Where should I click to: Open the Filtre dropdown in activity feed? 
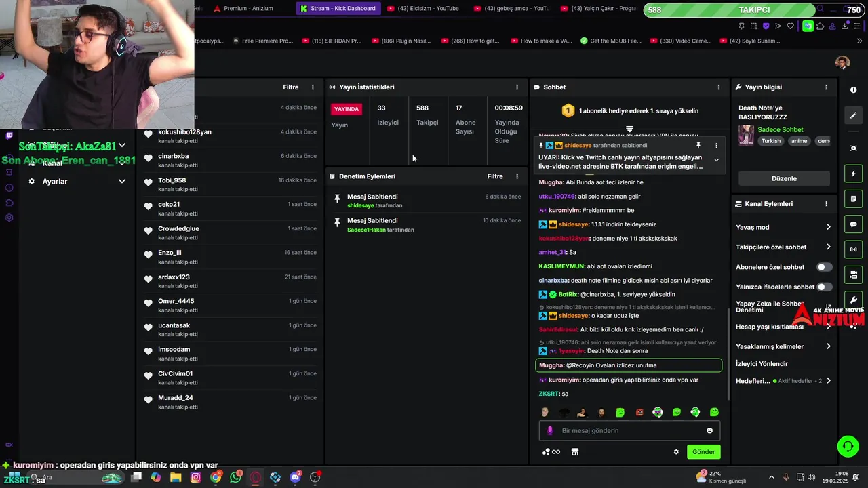[290, 87]
